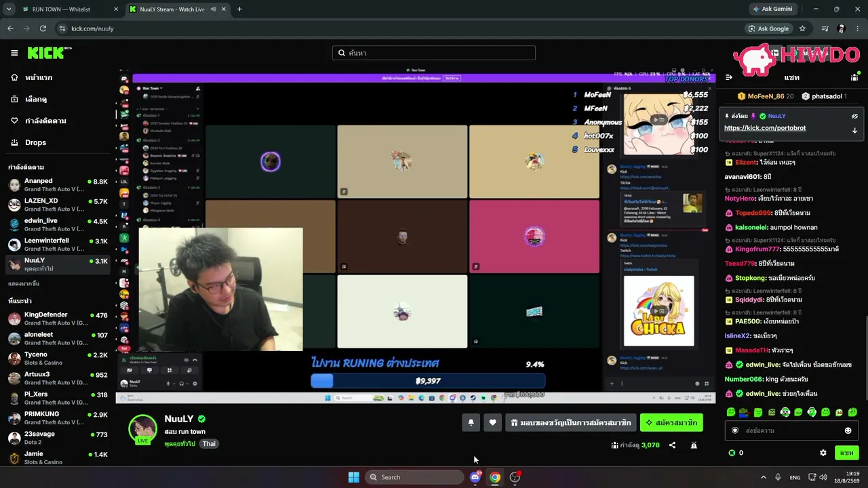Open the LAZEN_XD channel in the sidebar
868x488 pixels.
click(58, 205)
